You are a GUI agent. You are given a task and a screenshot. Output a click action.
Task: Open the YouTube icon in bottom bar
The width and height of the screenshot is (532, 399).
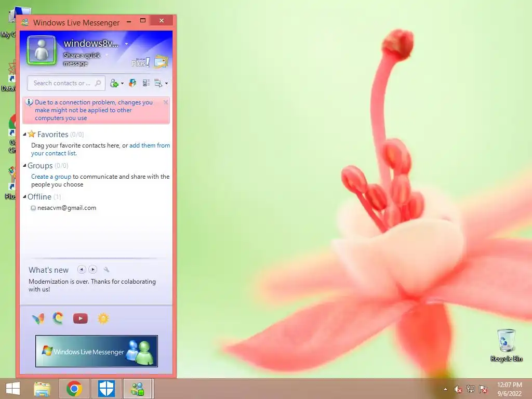tap(81, 318)
